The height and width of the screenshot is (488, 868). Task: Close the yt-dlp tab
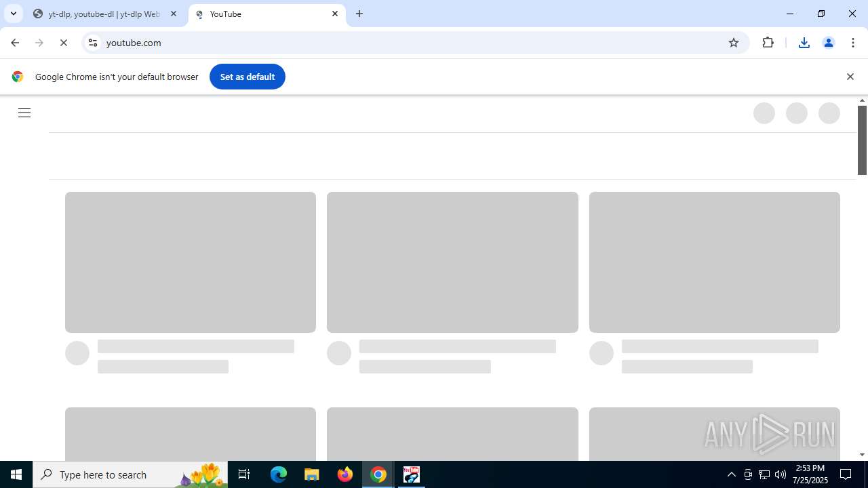(x=174, y=14)
